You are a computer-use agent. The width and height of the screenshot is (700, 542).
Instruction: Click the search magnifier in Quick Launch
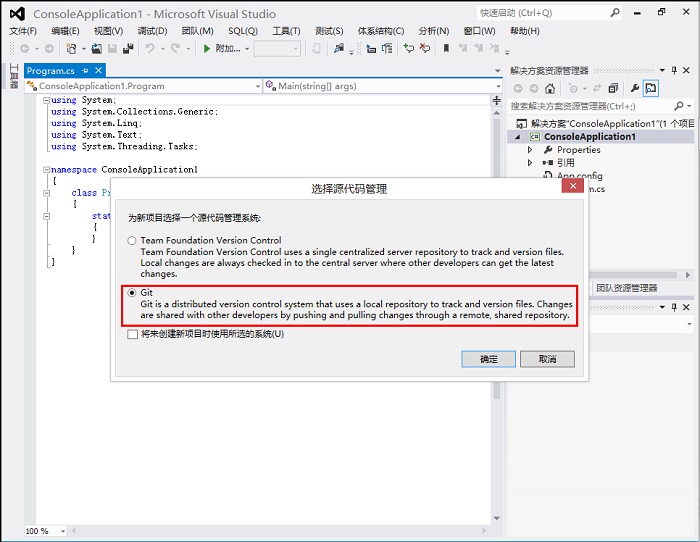click(615, 13)
